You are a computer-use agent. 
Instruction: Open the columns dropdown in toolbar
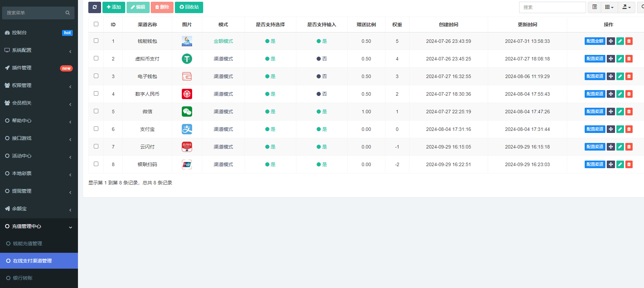(x=609, y=7)
